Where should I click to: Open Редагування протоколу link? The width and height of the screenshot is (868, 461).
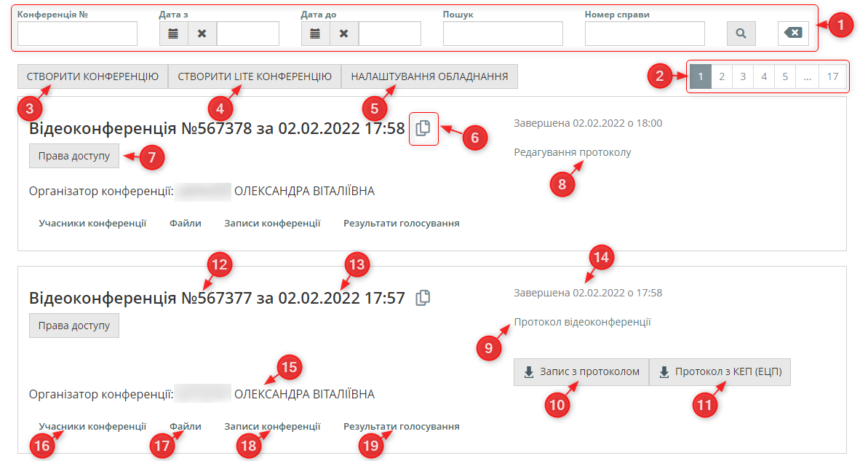[x=572, y=152]
